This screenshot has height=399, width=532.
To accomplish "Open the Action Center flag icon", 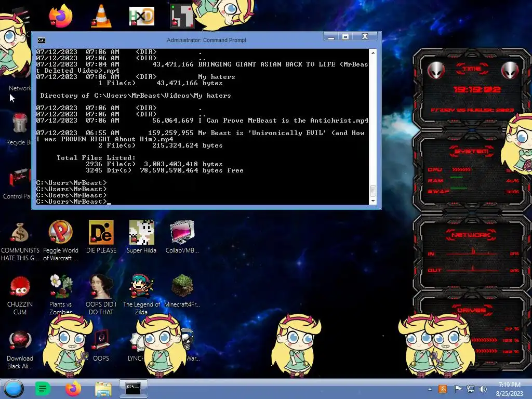I will coord(457,389).
